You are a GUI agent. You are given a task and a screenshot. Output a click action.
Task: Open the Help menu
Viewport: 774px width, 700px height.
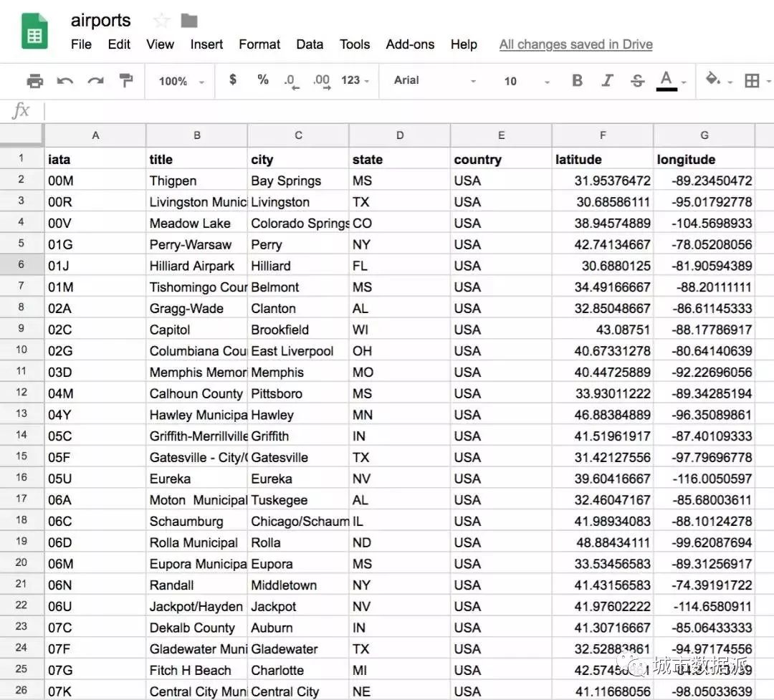click(464, 44)
